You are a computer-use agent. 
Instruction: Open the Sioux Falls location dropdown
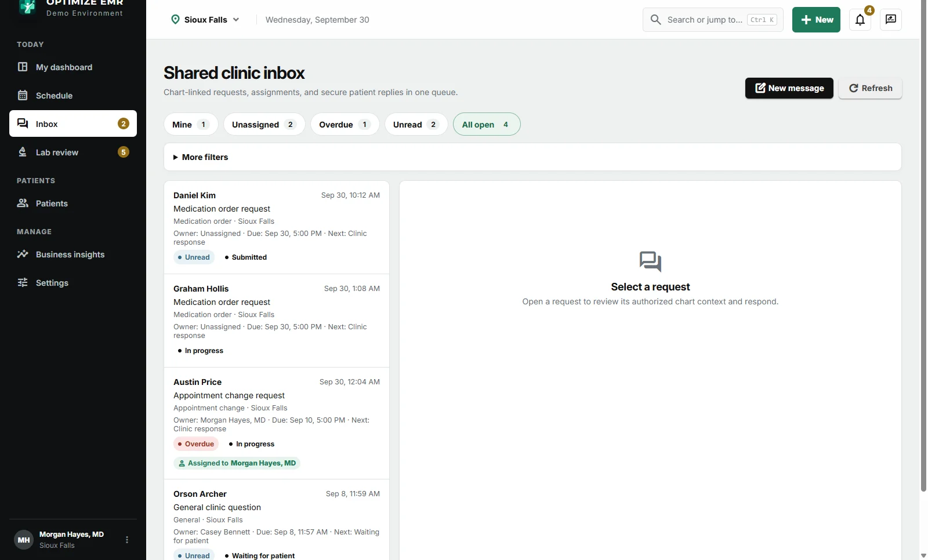point(205,20)
